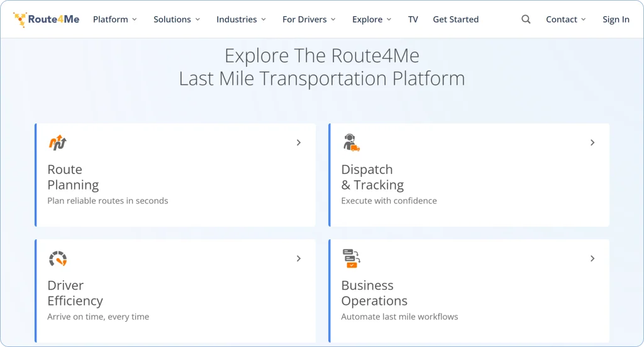Open the Contact dropdown

click(565, 20)
